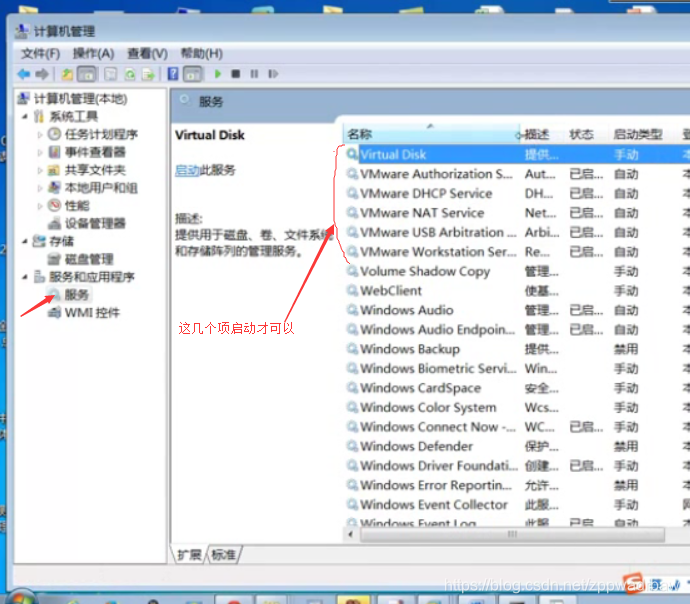Image resolution: width=690 pixels, height=604 pixels.
Task: Click the horizontal scrollbar left arrow
Action: coord(351,534)
